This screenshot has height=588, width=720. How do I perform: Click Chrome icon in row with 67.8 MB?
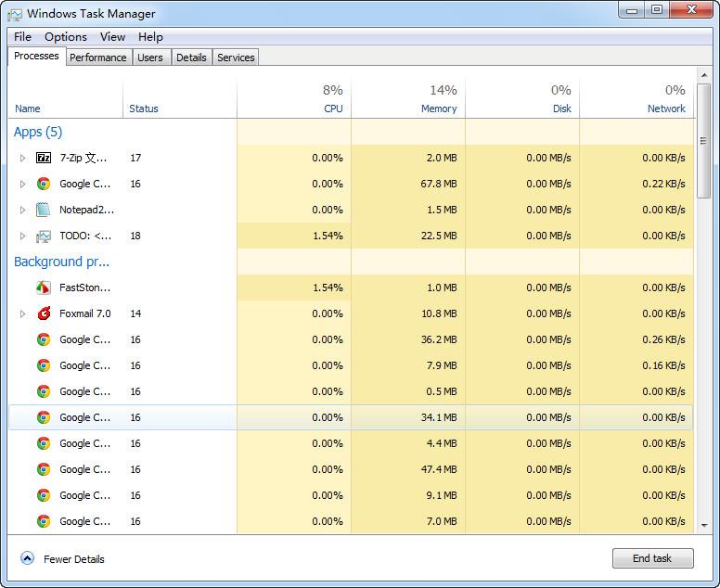click(44, 184)
